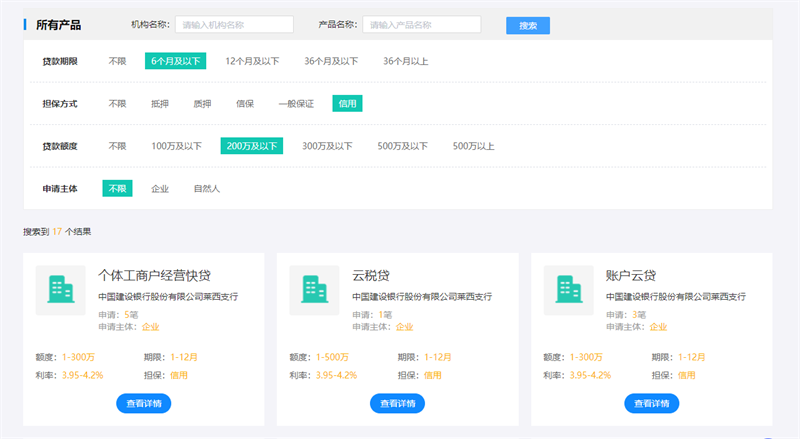The height and width of the screenshot is (439, 800).
Task: Focus the 机构名称 input field
Action: click(234, 25)
